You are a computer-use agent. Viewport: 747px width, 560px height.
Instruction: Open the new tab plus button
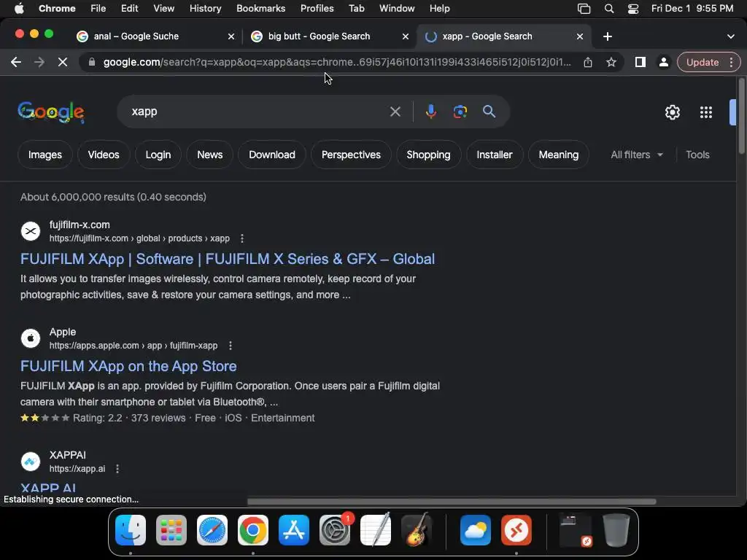[x=608, y=36]
